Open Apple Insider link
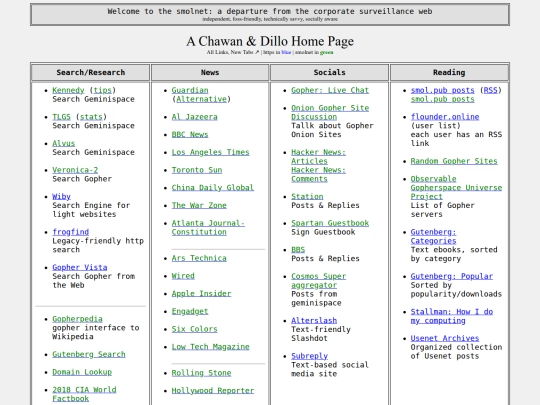Screen dimensions: 540x405 pos(201,293)
